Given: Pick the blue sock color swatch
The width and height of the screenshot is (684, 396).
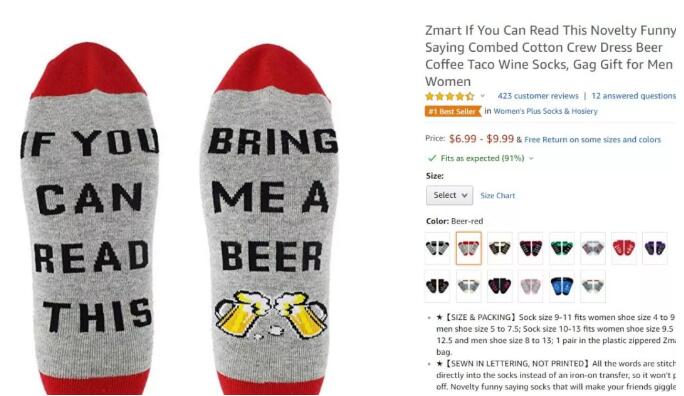Looking at the screenshot, I should pos(562,286).
